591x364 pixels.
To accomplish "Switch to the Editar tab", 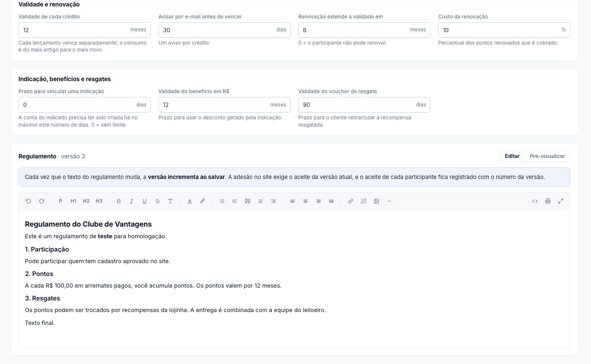I will pos(512,156).
